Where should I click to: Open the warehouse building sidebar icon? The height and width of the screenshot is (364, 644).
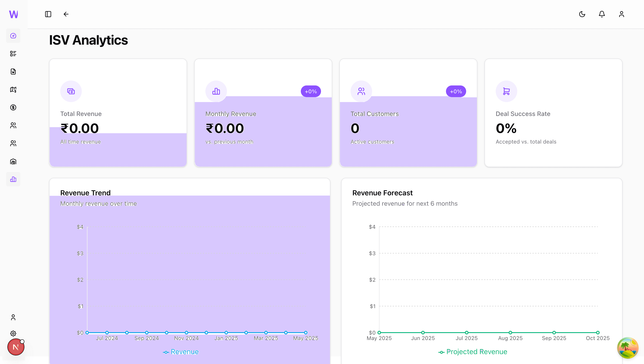tap(13, 161)
